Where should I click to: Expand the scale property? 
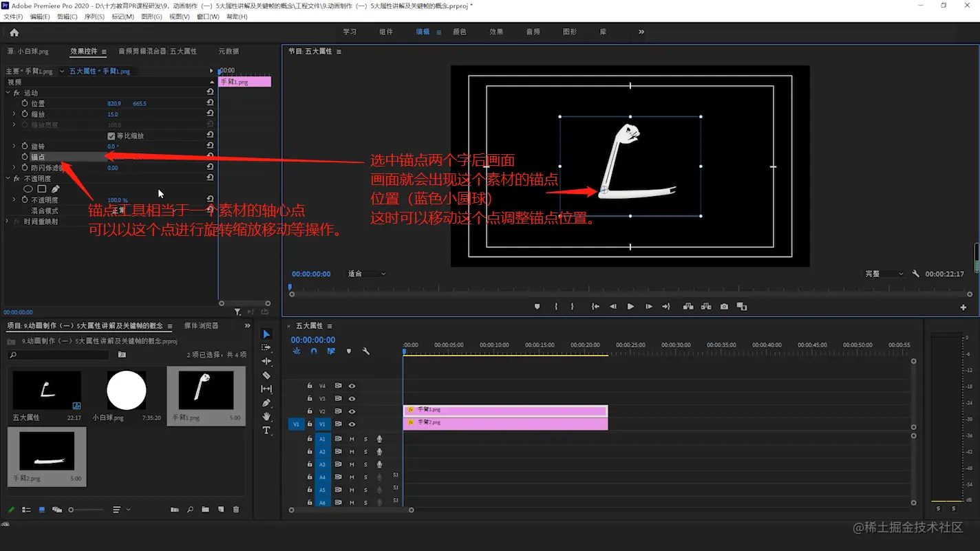coord(14,114)
